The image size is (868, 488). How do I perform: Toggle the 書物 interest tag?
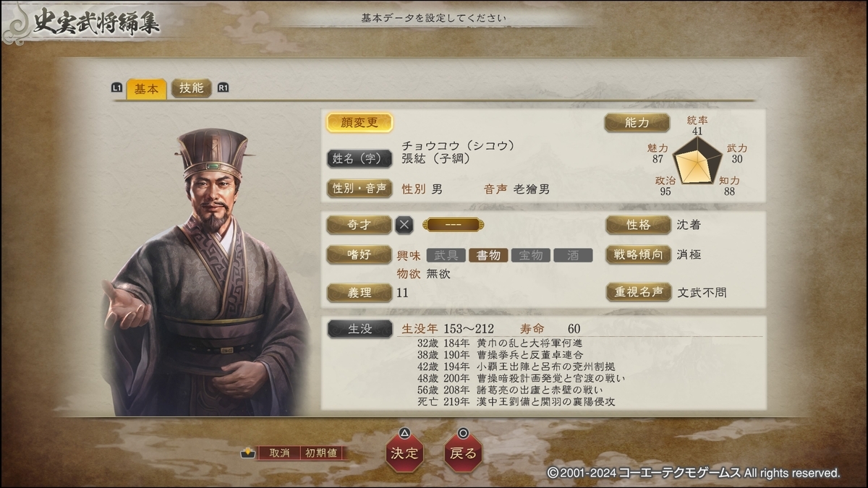pyautogui.click(x=488, y=255)
